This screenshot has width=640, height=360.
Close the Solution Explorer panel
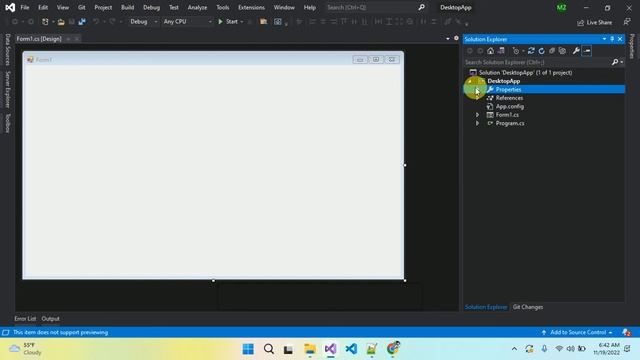(620, 39)
